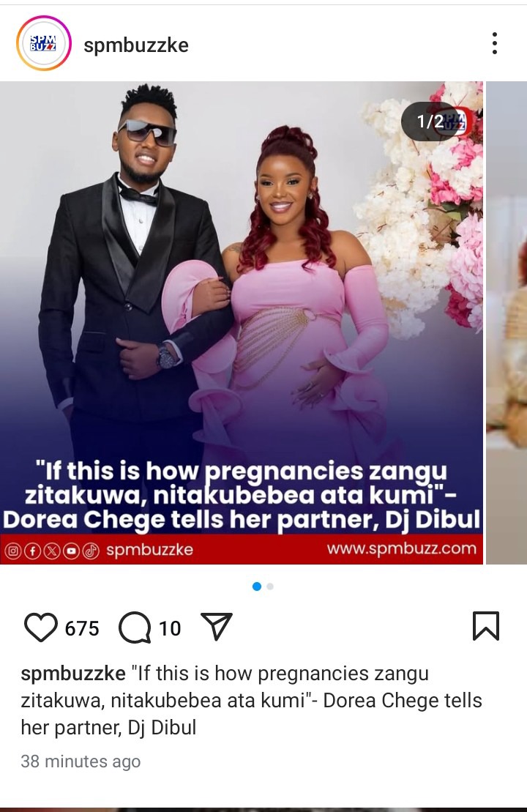Tap the 675 likes count
Image resolution: width=527 pixels, height=812 pixels.
[82, 628]
